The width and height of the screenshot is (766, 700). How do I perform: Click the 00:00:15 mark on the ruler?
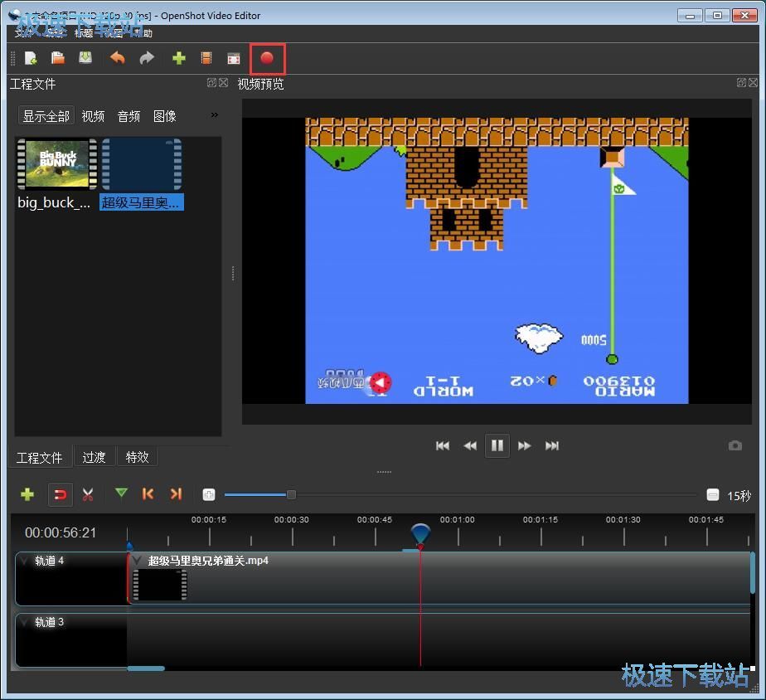pyautogui.click(x=209, y=520)
